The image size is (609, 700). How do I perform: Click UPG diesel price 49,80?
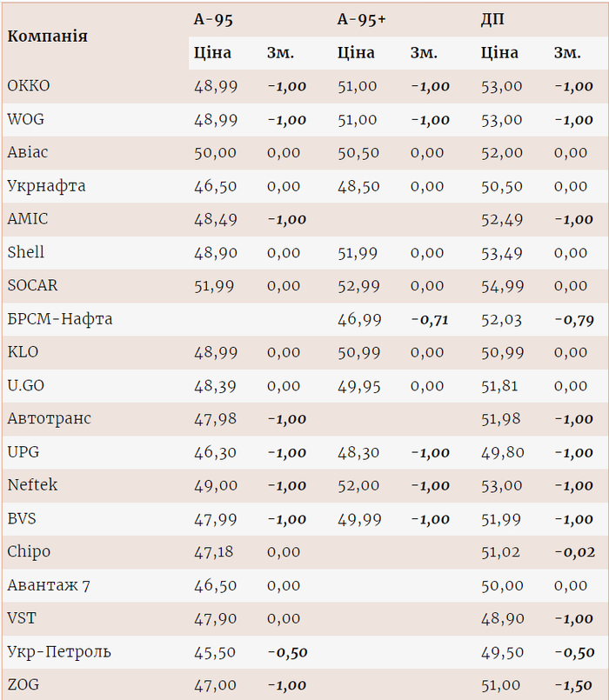click(502, 452)
